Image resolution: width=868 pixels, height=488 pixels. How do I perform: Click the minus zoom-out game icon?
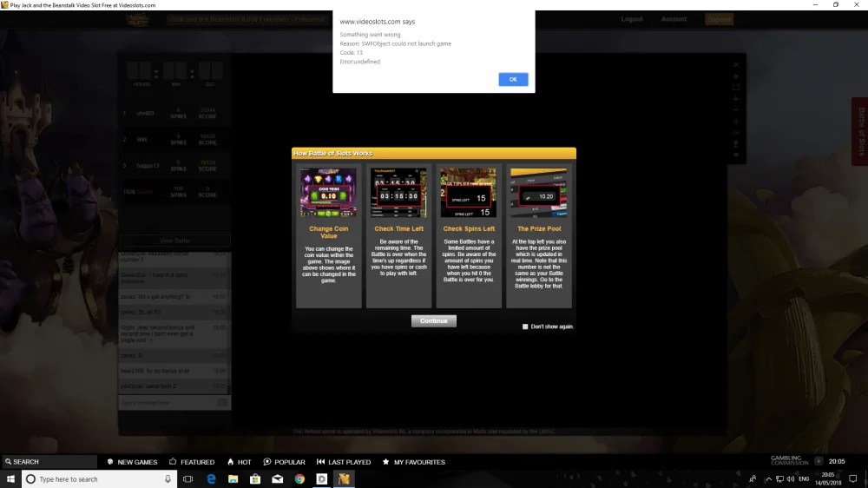click(736, 109)
